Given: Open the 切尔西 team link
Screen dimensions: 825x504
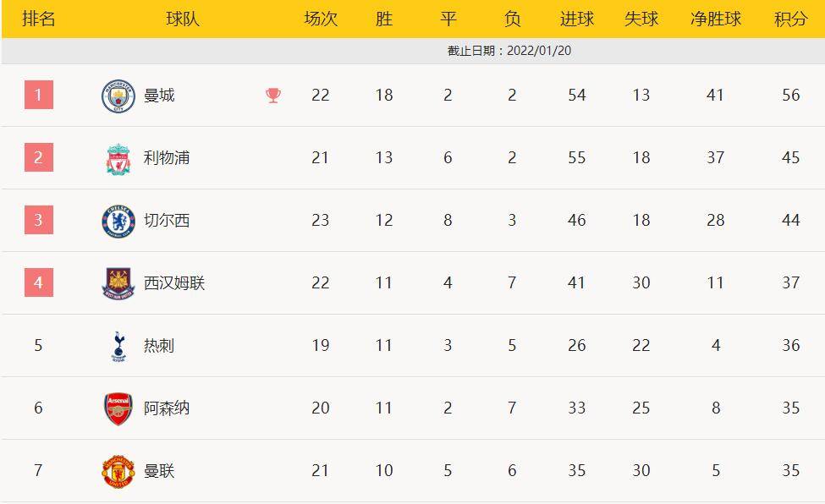Looking at the screenshot, I should [167, 221].
